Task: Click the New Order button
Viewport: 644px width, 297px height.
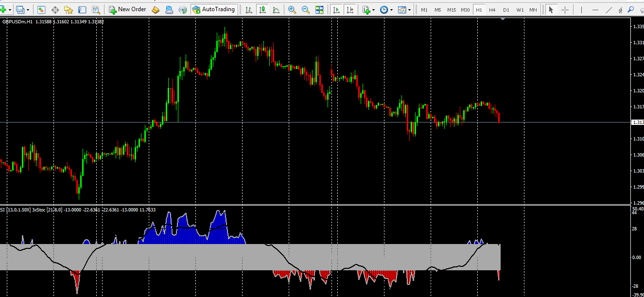Action: point(127,9)
